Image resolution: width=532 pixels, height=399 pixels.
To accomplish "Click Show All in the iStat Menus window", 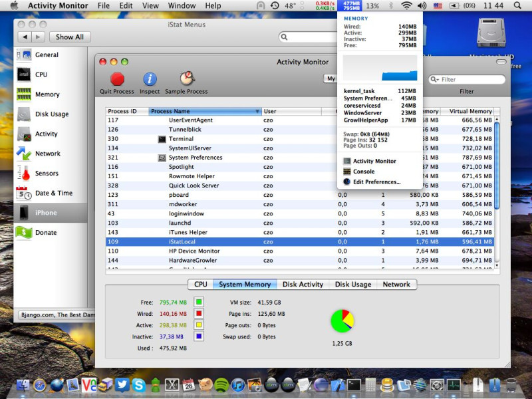I will pyautogui.click(x=70, y=37).
